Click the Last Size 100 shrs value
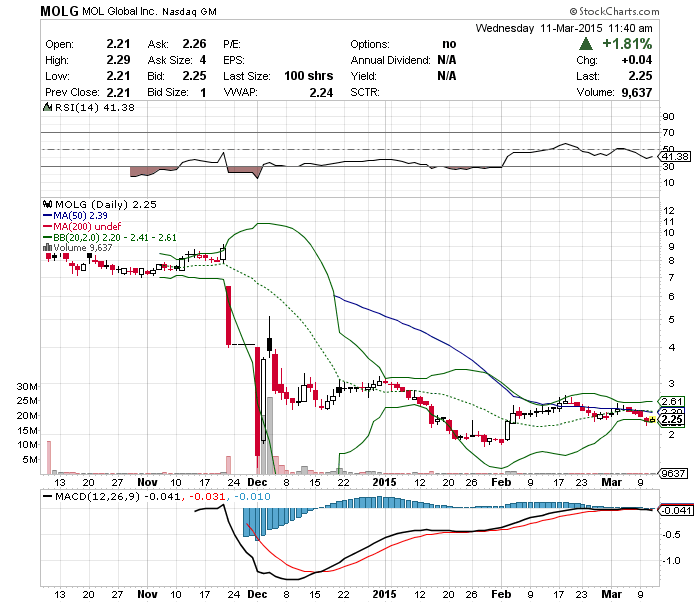 pyautogui.click(x=308, y=76)
